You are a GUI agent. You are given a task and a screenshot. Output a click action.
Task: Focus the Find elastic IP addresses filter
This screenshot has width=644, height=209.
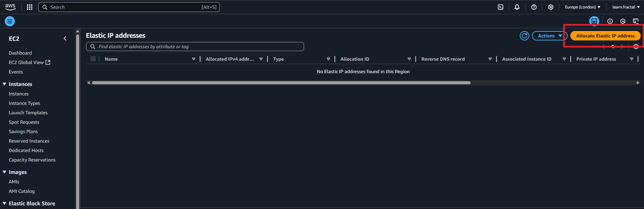pyautogui.click(x=195, y=47)
